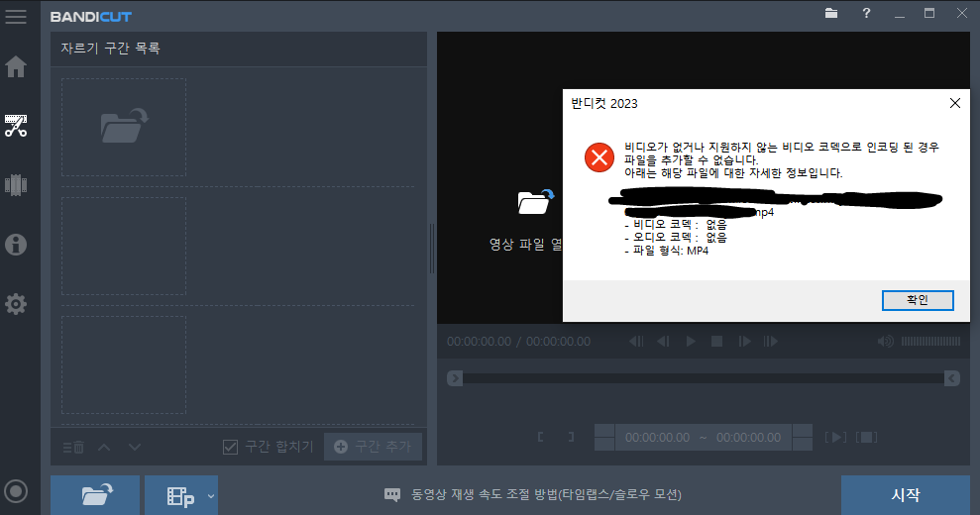The height and width of the screenshot is (515, 980).
Task: Move segment down with the down arrow
Action: (x=135, y=447)
